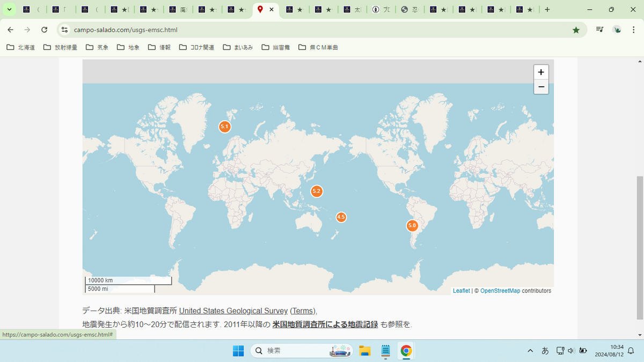This screenshot has height=362, width=644.
Task: Go back to previous page
Action: 11,30
